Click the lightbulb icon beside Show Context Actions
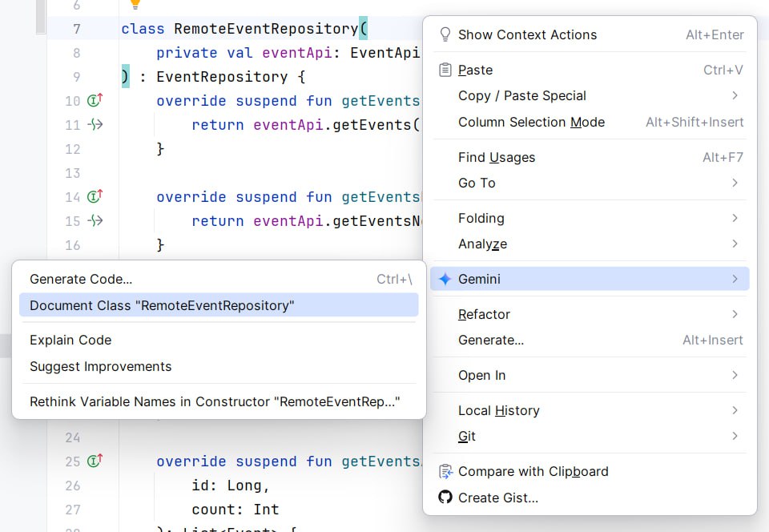Viewport: 769px width, 532px height. pyautogui.click(x=445, y=34)
